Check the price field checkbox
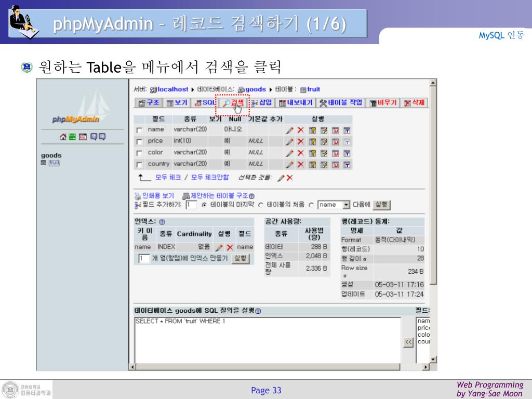 [x=139, y=142]
